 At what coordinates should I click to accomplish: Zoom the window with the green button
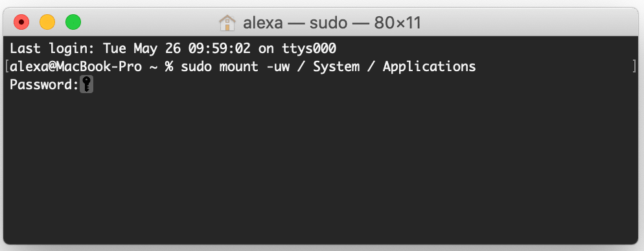(x=73, y=22)
